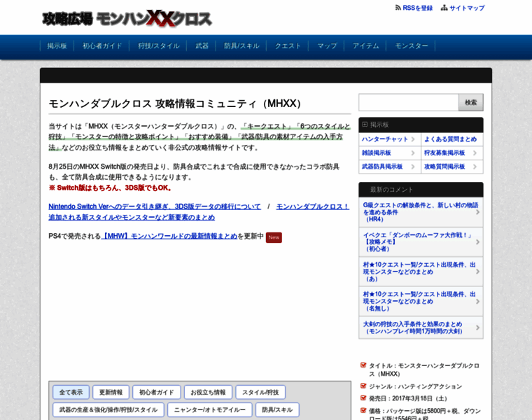Open 村★10クエスト一覧 comment by (名無し)
532x420 pixels.
[421, 301]
